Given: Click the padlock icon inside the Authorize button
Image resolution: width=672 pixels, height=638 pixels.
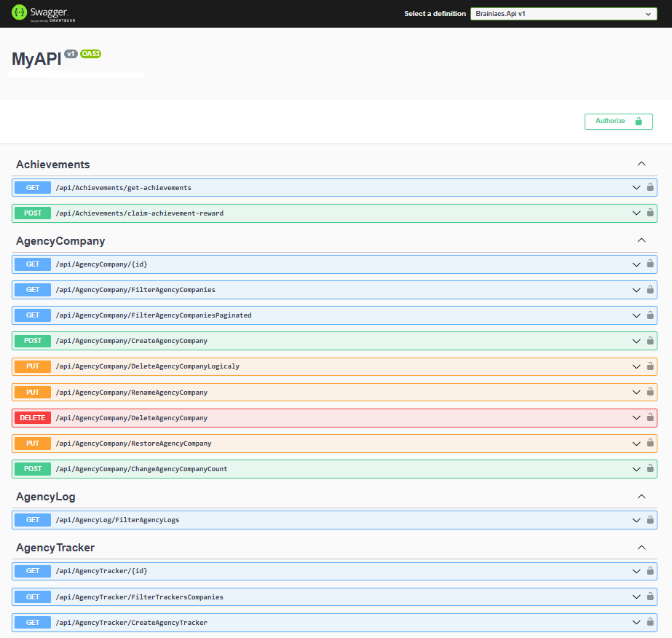Looking at the screenshot, I should (x=638, y=121).
